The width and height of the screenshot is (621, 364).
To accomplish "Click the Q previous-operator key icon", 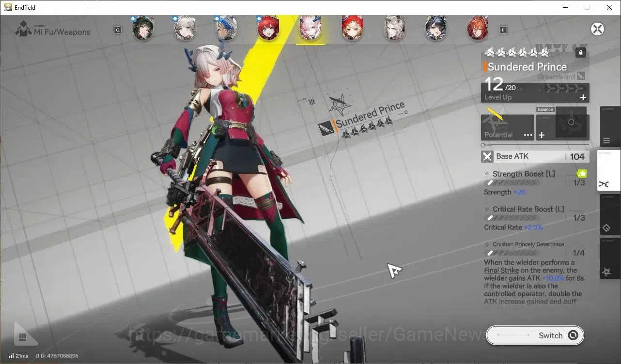I will [118, 30].
